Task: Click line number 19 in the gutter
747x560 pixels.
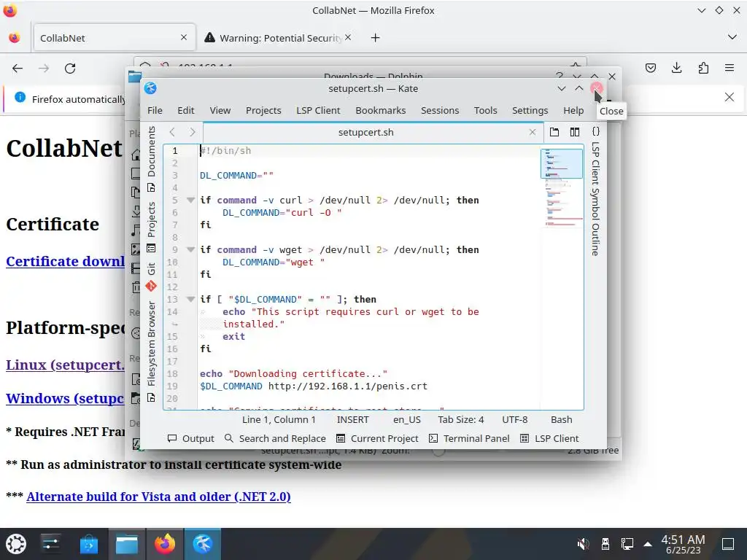Action: point(172,386)
